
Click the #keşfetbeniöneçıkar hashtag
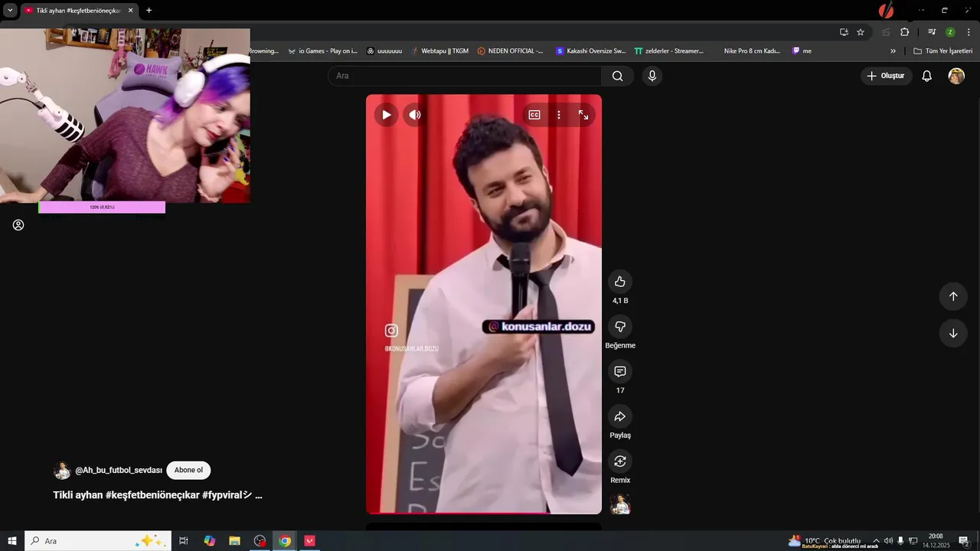pos(152,495)
